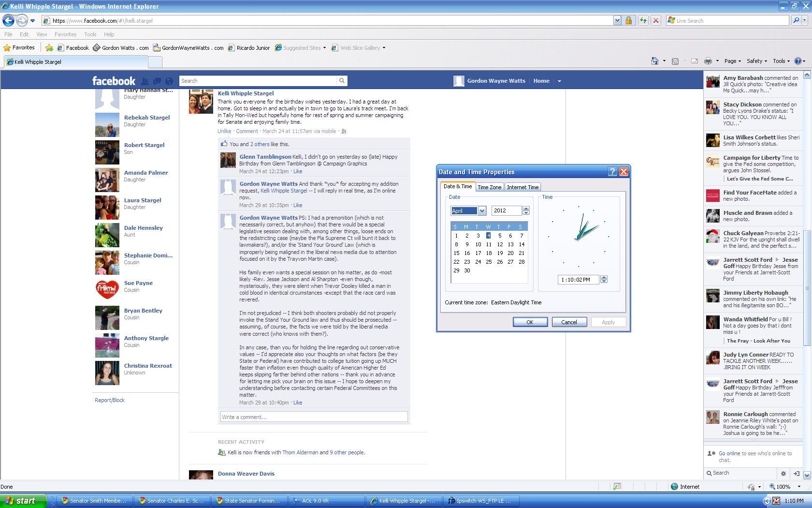Click the Stop loading icon
Viewport: 812px width, 508px height.
coord(655,20)
